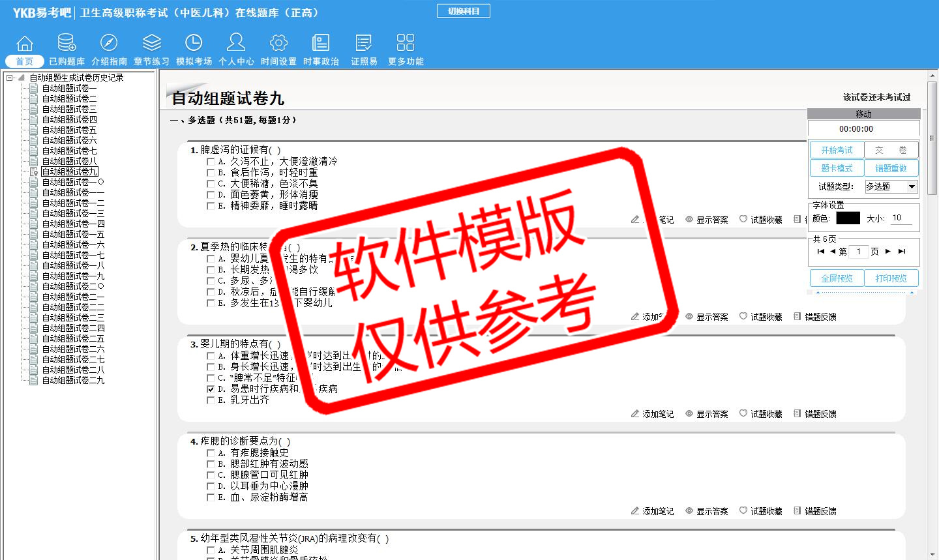Open the 模拟考场 clock icon

coord(194,43)
